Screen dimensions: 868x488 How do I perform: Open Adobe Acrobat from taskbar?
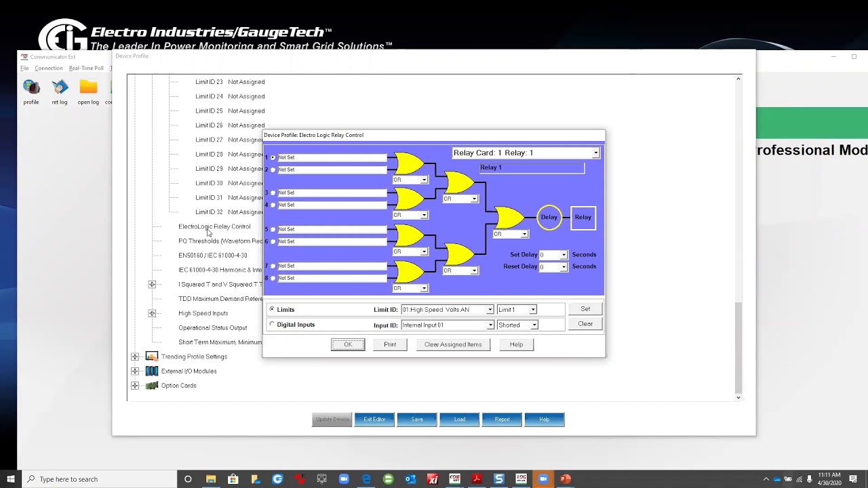tap(477, 479)
